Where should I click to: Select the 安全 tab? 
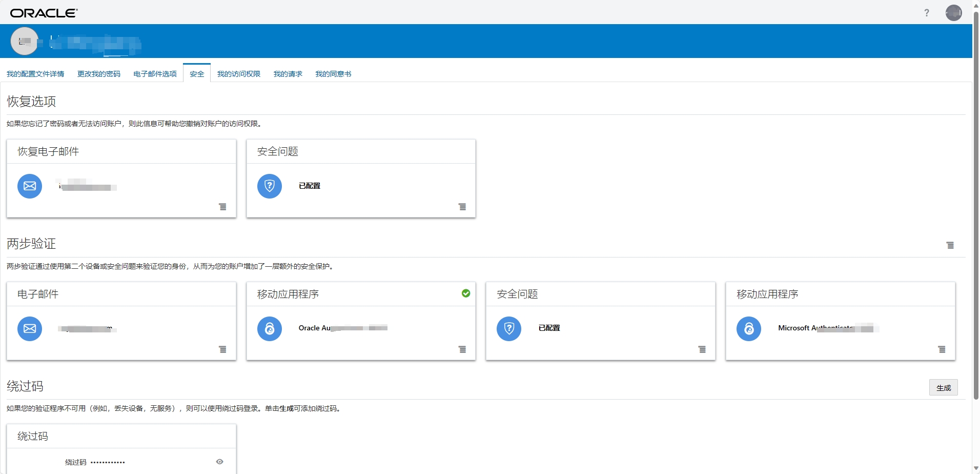coord(197,74)
